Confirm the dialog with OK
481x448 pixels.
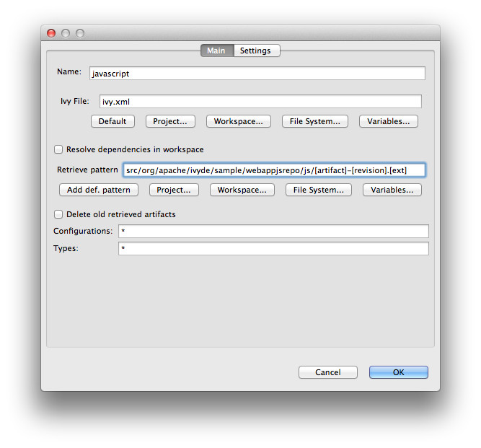tap(398, 372)
